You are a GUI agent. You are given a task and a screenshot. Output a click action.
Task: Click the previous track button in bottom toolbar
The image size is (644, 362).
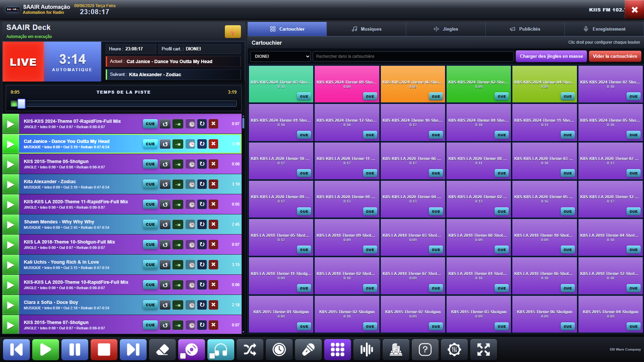click(x=17, y=350)
